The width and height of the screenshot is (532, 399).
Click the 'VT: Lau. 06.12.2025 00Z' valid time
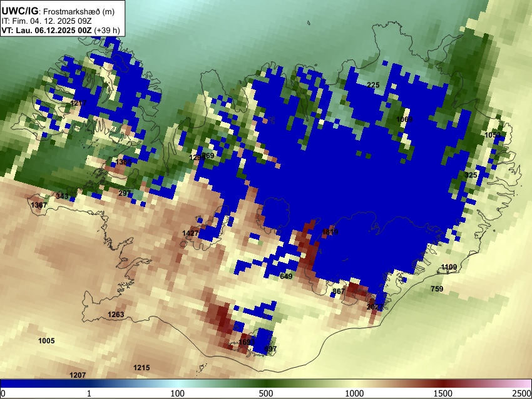point(46,30)
